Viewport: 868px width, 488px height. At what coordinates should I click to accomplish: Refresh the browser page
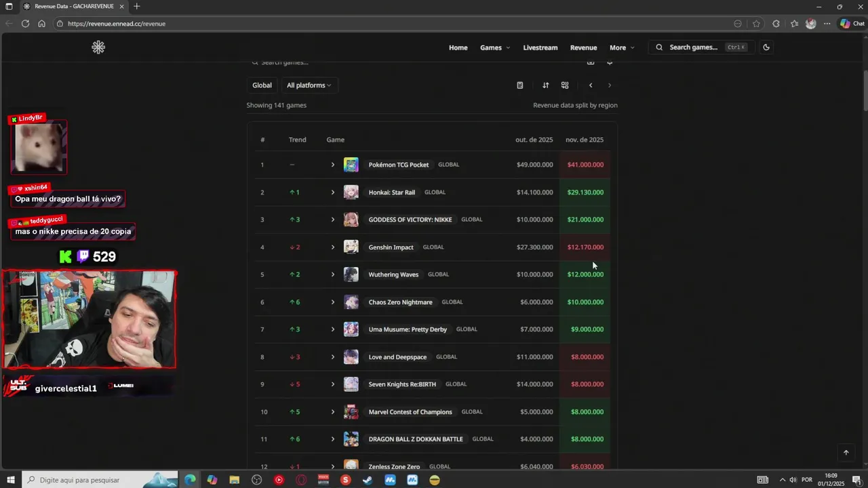[x=25, y=24]
